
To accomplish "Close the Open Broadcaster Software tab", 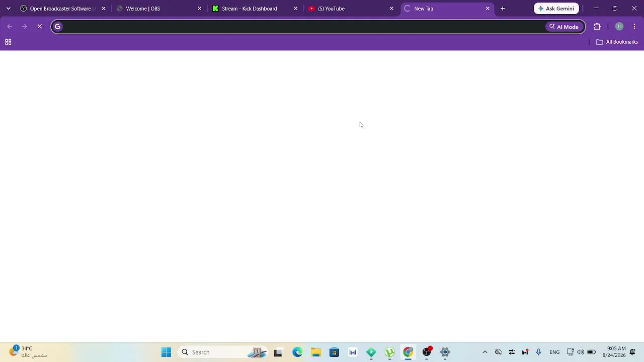I will (104, 9).
